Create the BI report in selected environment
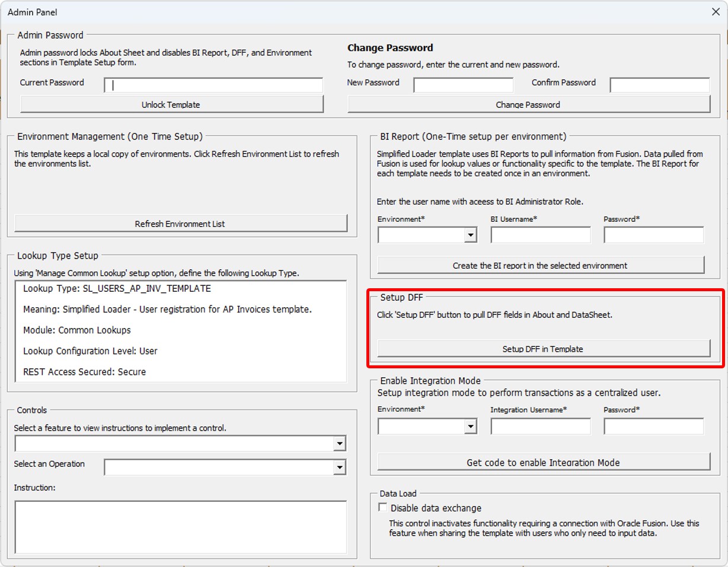Screen dimensions: 728x567 (541, 265)
